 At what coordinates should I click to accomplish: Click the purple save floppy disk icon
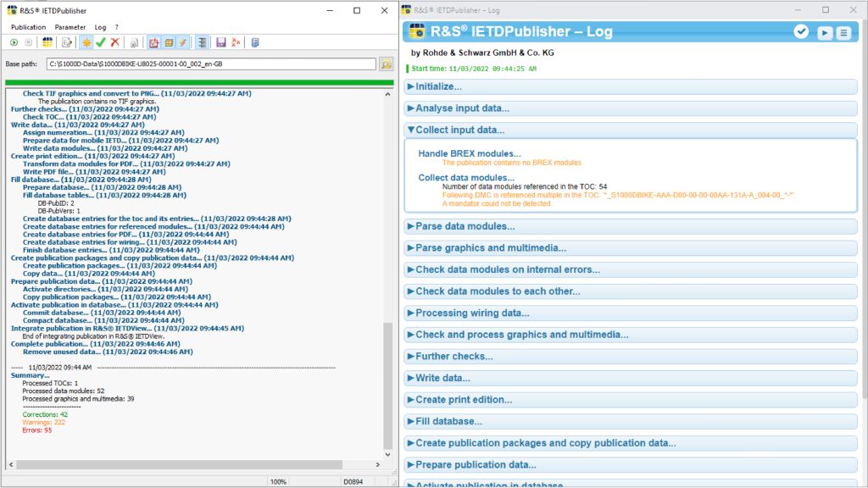pos(221,42)
